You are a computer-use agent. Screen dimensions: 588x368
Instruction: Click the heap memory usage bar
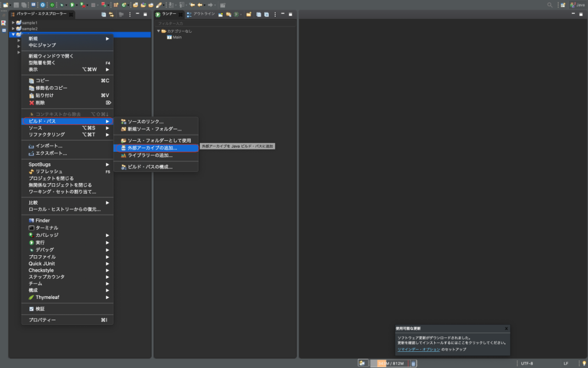tap(389, 363)
